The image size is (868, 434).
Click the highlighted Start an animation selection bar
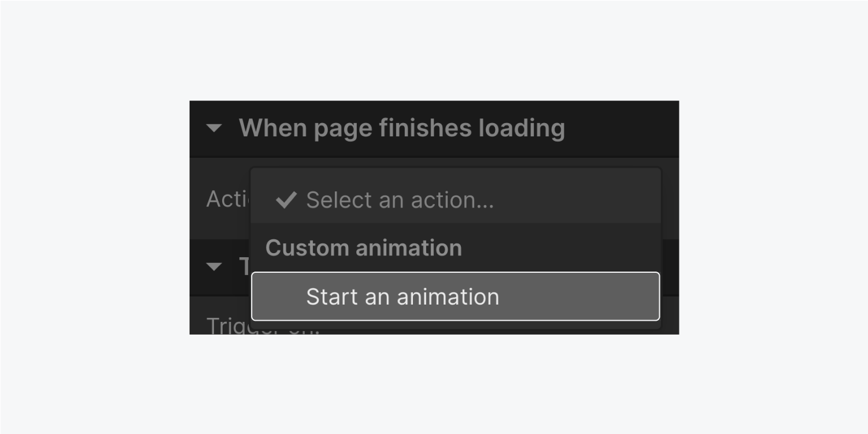(456, 296)
